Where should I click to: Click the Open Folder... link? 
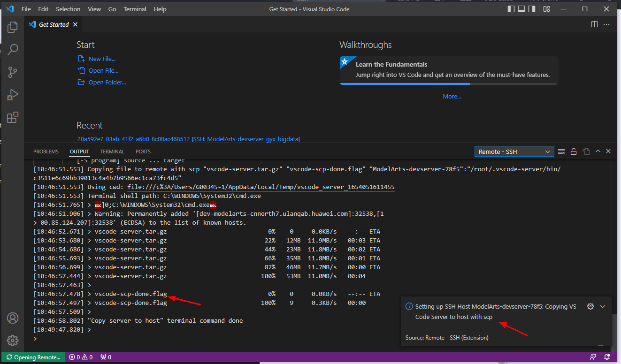pos(101,82)
